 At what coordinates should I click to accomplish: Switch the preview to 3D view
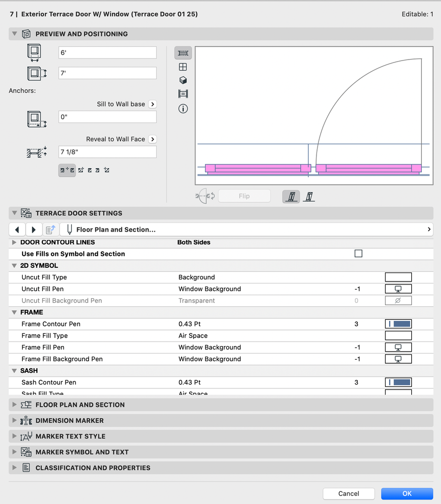pyautogui.click(x=183, y=80)
